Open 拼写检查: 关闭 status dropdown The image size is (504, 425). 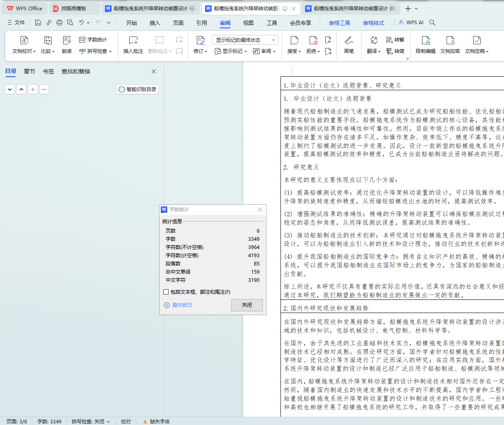[x=91, y=421]
